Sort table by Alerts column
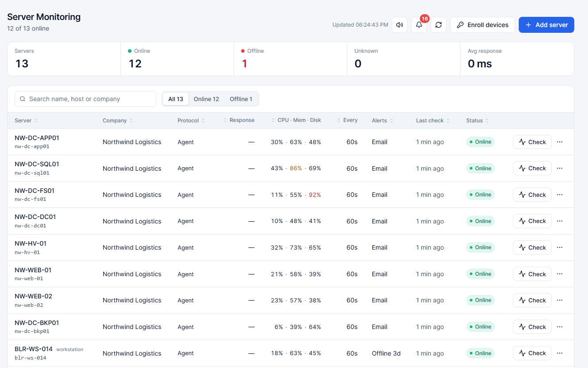This screenshot has height=368, width=588. pyautogui.click(x=383, y=121)
